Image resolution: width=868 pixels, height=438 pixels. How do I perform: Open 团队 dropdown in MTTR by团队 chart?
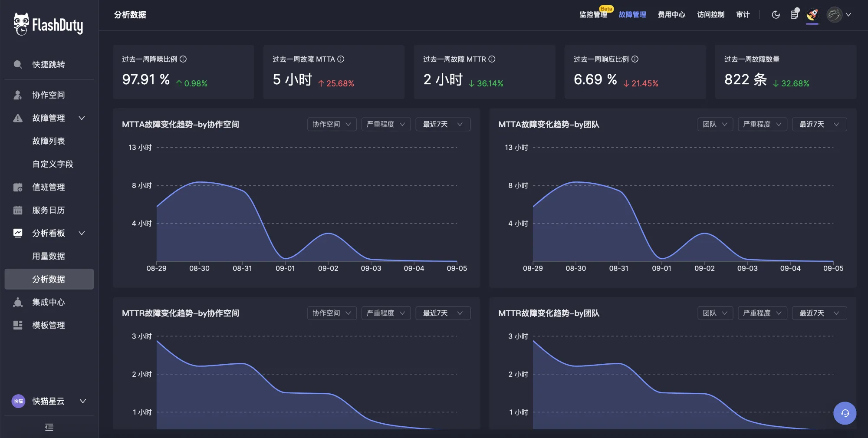click(x=715, y=313)
